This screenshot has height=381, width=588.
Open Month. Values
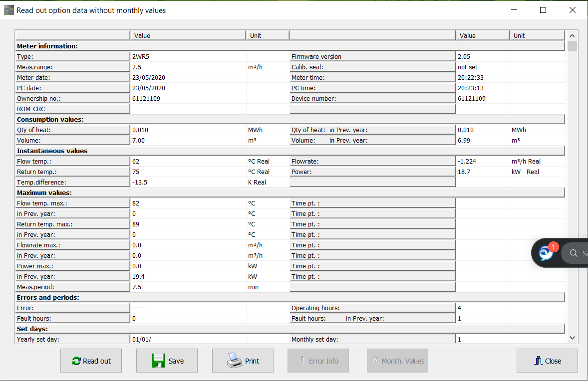click(x=397, y=361)
